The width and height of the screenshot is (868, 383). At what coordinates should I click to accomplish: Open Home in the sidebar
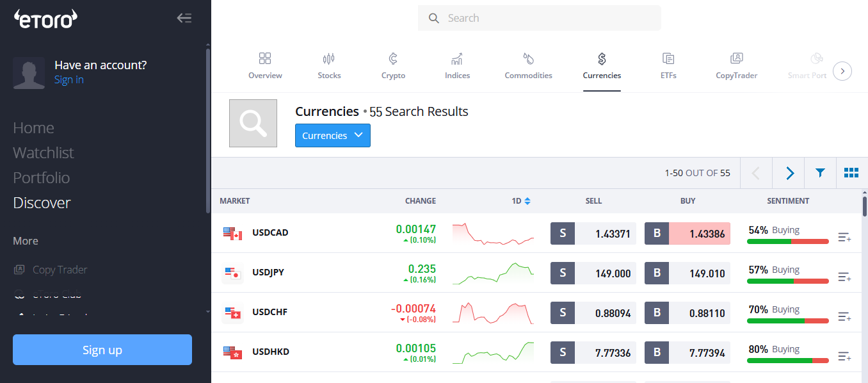click(33, 128)
